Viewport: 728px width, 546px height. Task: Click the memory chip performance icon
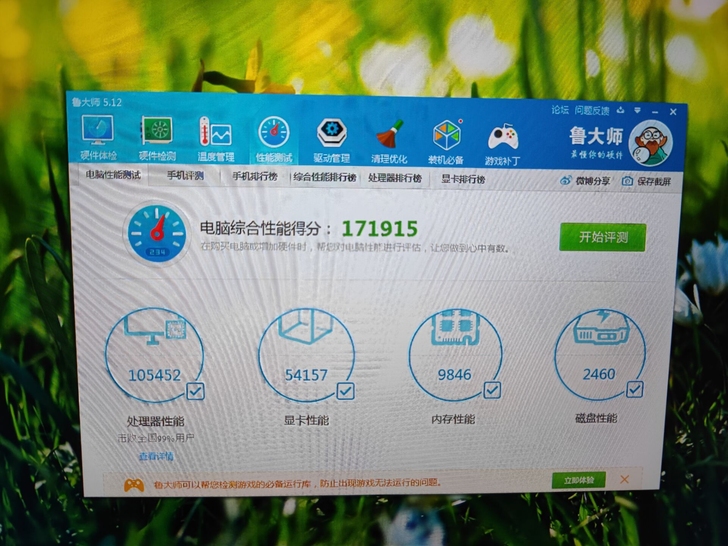coord(455,328)
